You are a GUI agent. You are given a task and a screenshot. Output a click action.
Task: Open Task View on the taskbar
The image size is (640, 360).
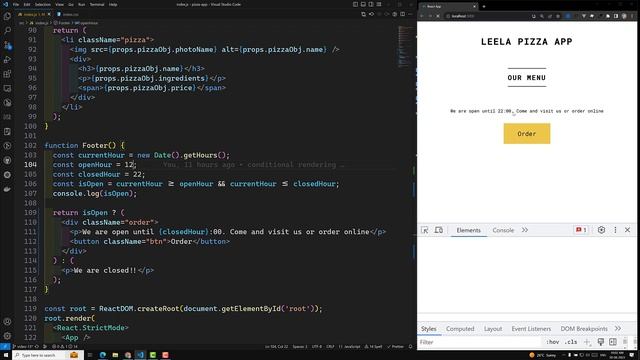(90, 355)
